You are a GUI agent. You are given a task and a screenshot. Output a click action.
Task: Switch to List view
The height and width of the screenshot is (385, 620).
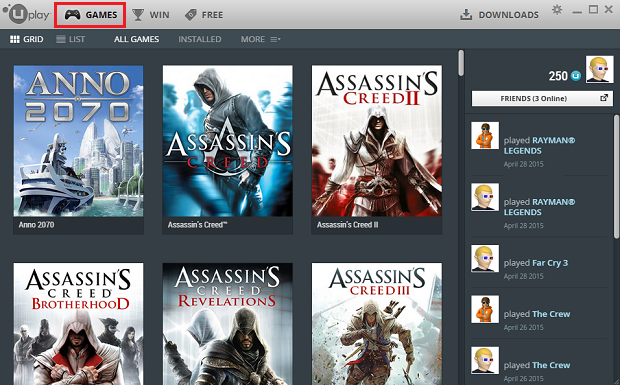click(70, 39)
